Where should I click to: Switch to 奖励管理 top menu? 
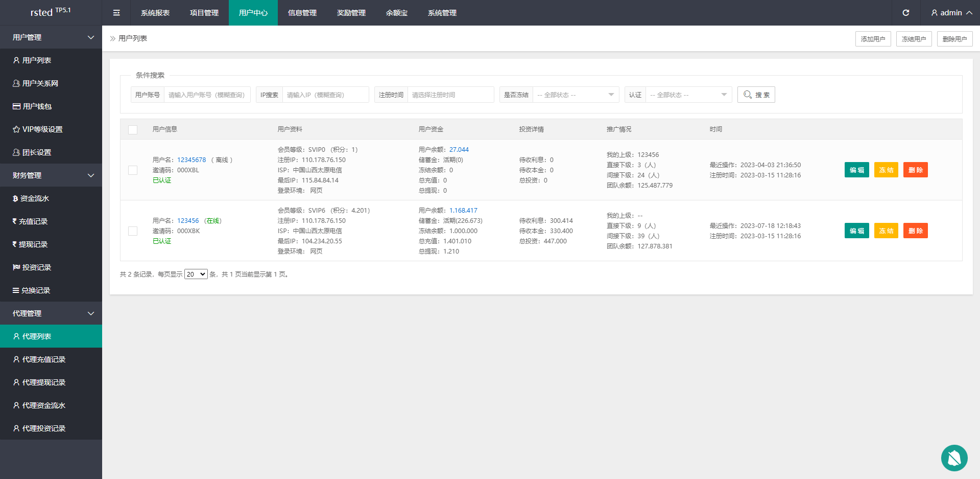coord(351,13)
